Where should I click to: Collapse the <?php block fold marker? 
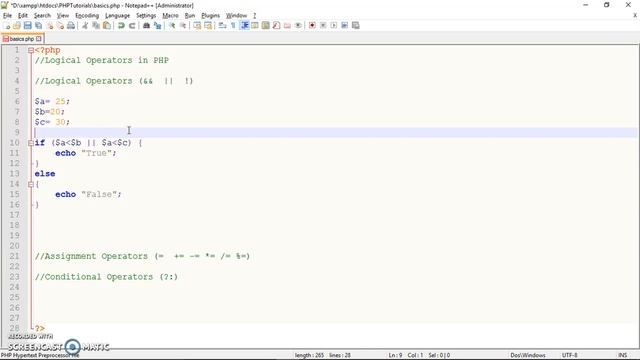click(x=31, y=50)
